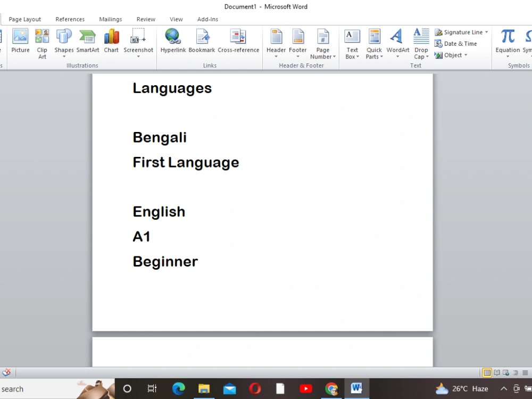
Task: Open the Header options
Action: (x=276, y=43)
